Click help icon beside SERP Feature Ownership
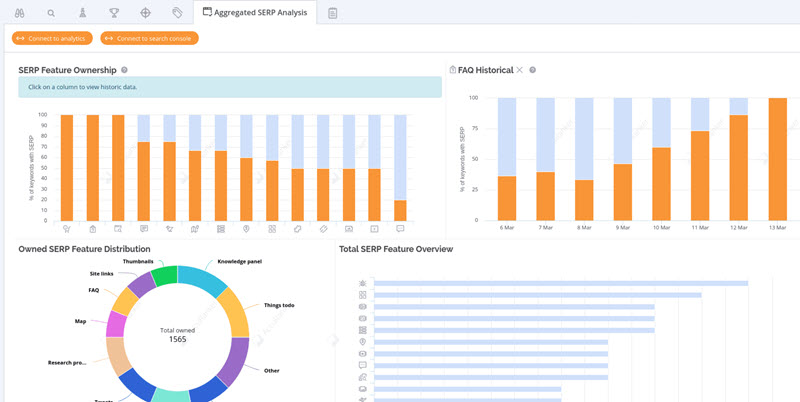 coord(125,70)
